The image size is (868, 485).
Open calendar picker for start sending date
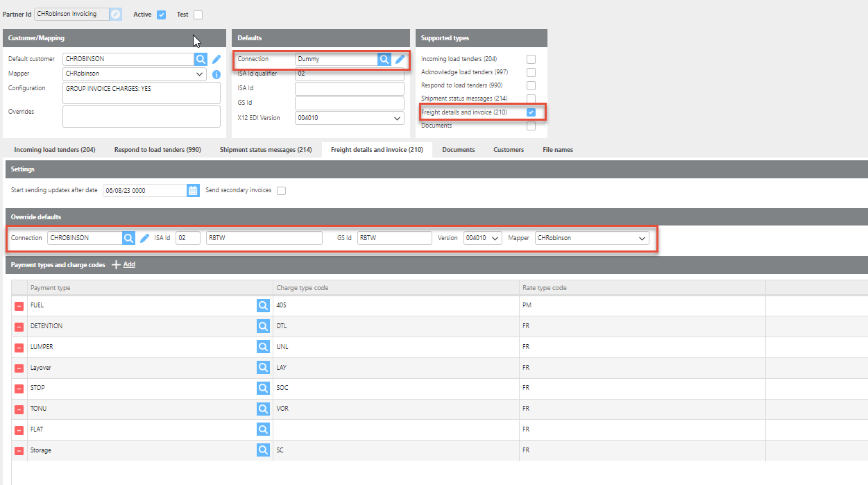click(193, 191)
